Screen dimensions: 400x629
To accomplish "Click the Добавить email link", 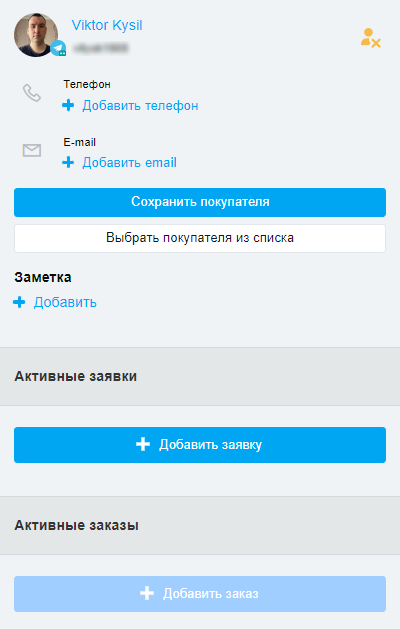I will [129, 162].
